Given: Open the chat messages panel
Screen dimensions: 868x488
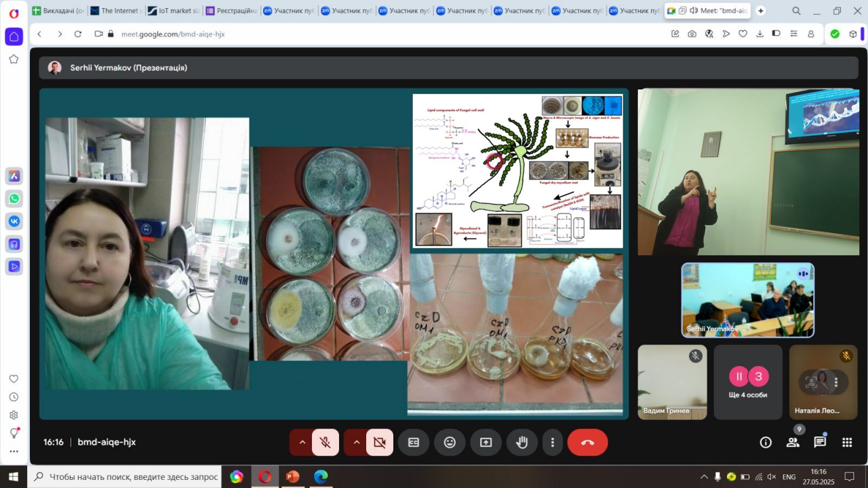Looking at the screenshot, I should [x=820, y=442].
